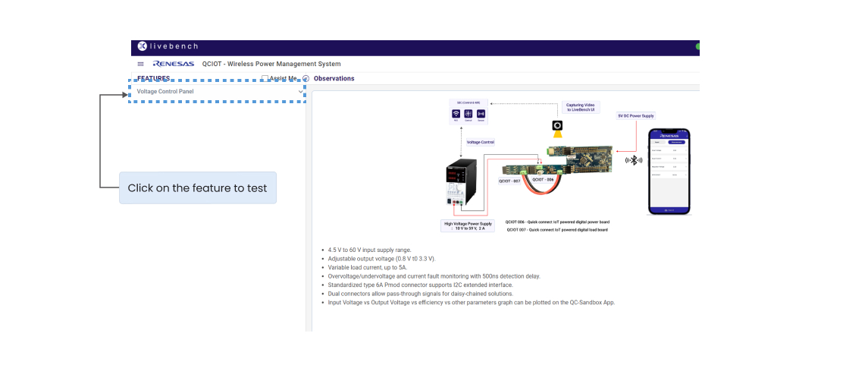Click the Control icon in the SBC box
Screen dimensions: 868x381
click(x=468, y=114)
